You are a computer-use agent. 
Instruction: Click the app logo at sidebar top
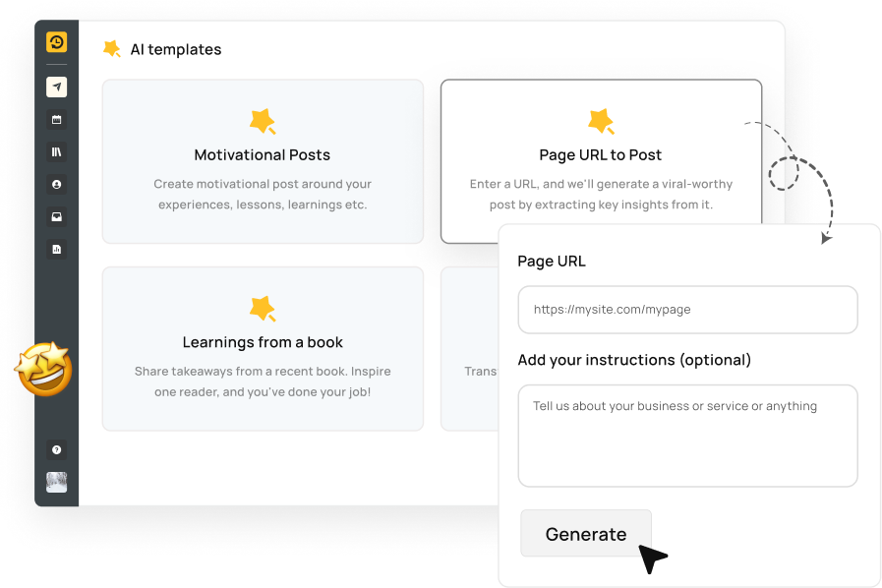pyautogui.click(x=56, y=43)
